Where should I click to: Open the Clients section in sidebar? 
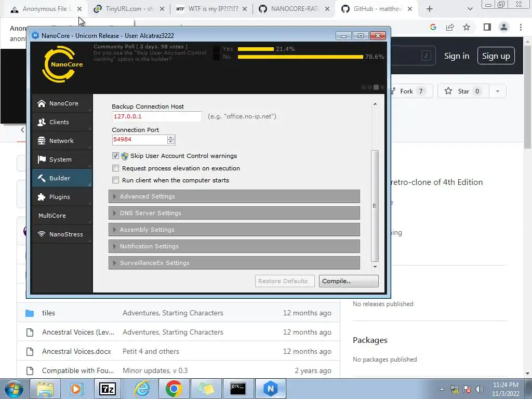(62, 122)
